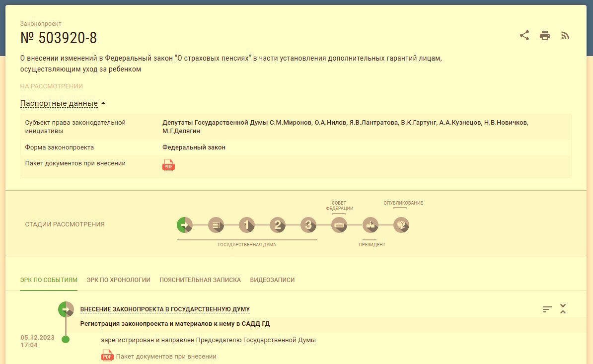Click the publication stage emblem icon
The image size is (593, 364).
[x=401, y=225]
